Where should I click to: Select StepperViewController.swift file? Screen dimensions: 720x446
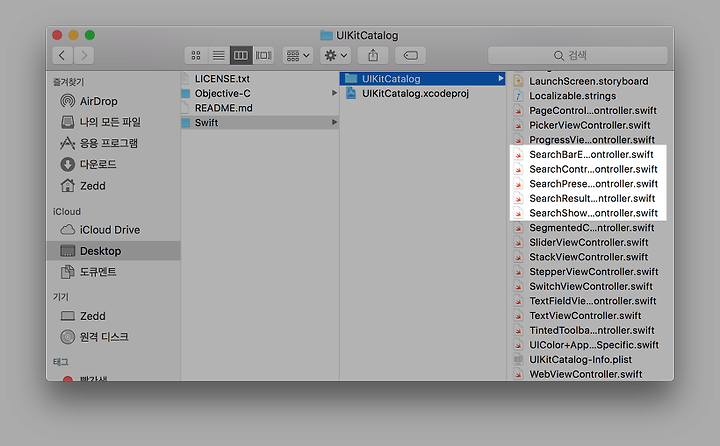click(590, 272)
